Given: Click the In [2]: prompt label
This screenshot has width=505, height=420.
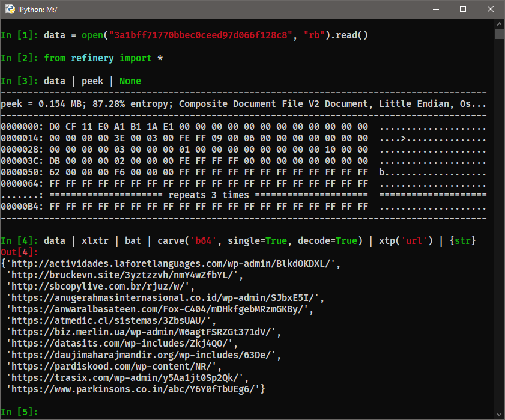Looking at the screenshot, I should (x=19, y=58).
